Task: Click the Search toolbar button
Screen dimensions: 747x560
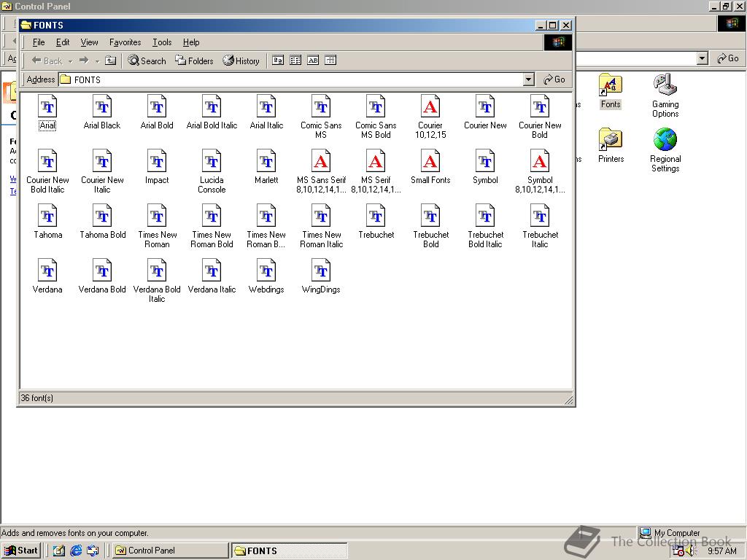Action: pyautogui.click(x=147, y=61)
